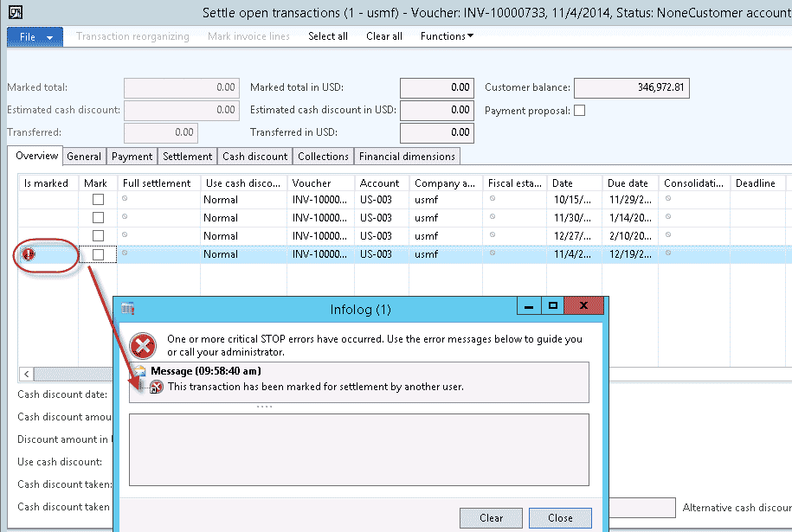Switch to the General tab
The width and height of the screenshot is (792, 532).
(84, 157)
